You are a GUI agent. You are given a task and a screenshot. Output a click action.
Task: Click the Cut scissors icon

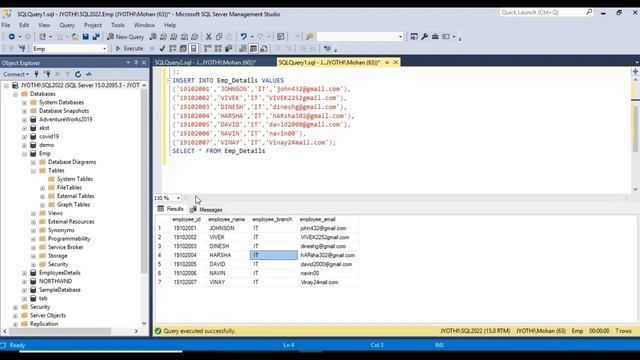pyautogui.click(x=209, y=37)
